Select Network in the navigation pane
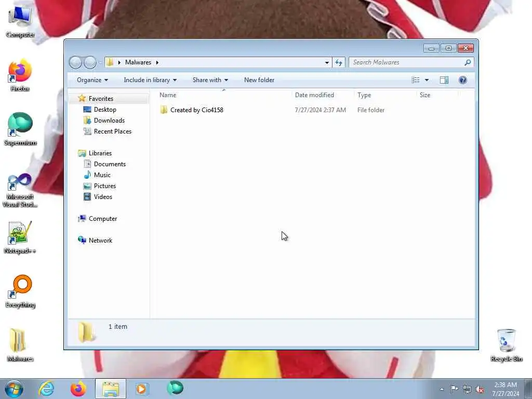 tap(100, 240)
